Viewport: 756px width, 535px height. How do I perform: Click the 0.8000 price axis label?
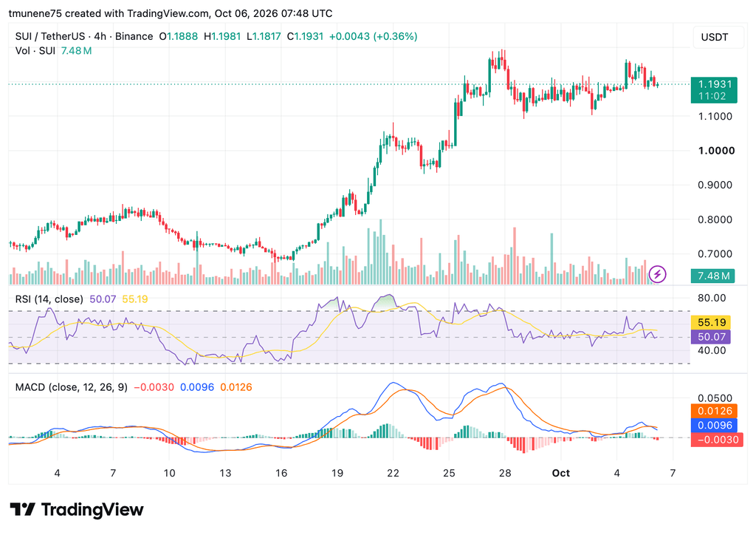click(x=715, y=219)
